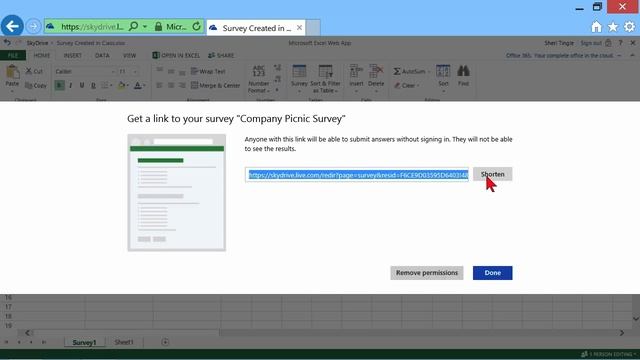Click the Sheri Tingle account name

click(x=559, y=43)
